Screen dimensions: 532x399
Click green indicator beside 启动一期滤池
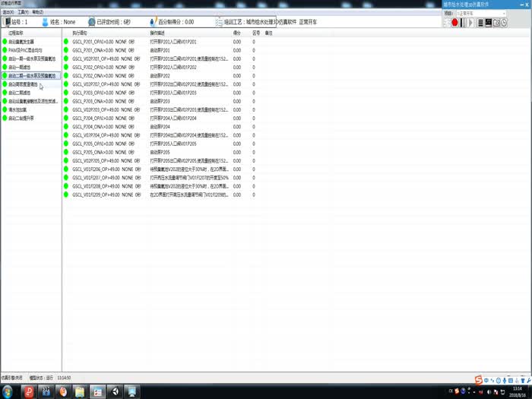point(5,68)
